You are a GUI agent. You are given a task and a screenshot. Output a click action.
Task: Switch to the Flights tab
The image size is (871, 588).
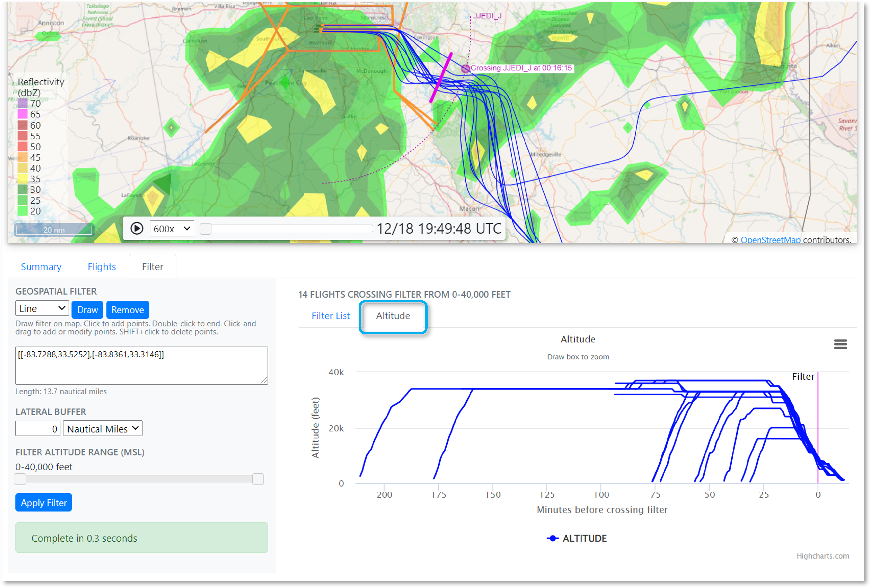click(102, 267)
